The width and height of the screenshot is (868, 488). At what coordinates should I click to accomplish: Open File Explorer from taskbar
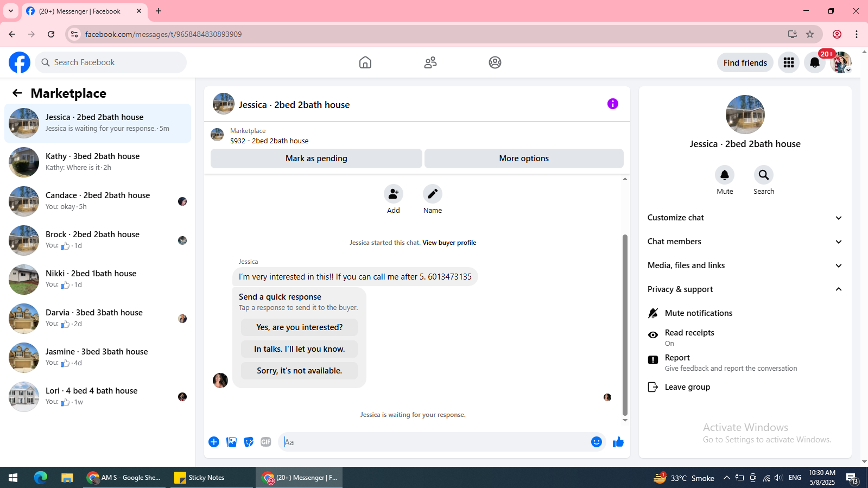[x=67, y=478]
